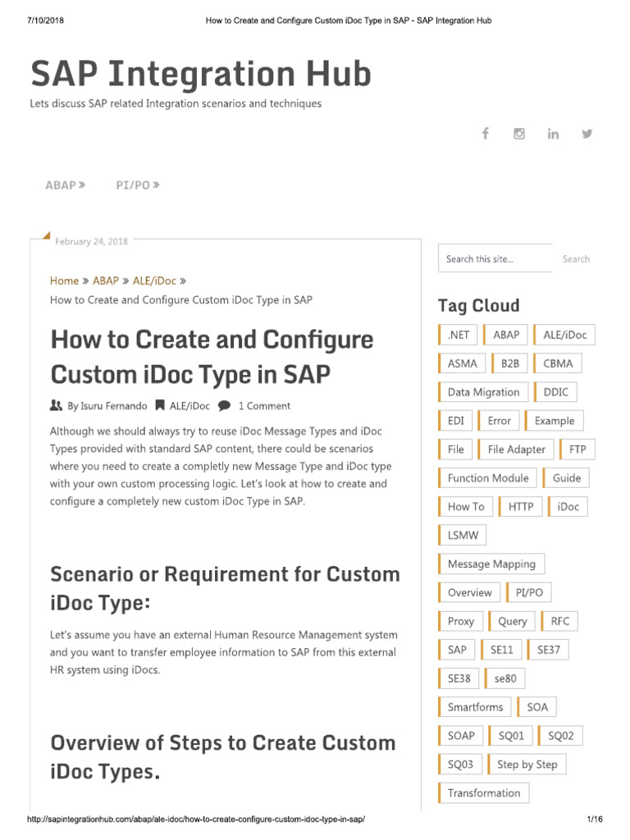The width and height of the screenshot is (630, 840).
Task: Choose the DDIC tag
Action: point(555,392)
